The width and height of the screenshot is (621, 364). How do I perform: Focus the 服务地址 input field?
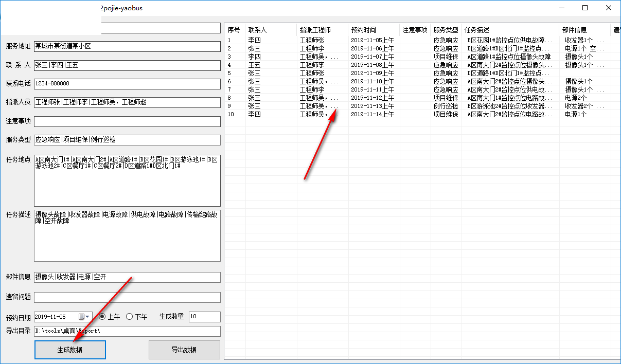point(127,46)
